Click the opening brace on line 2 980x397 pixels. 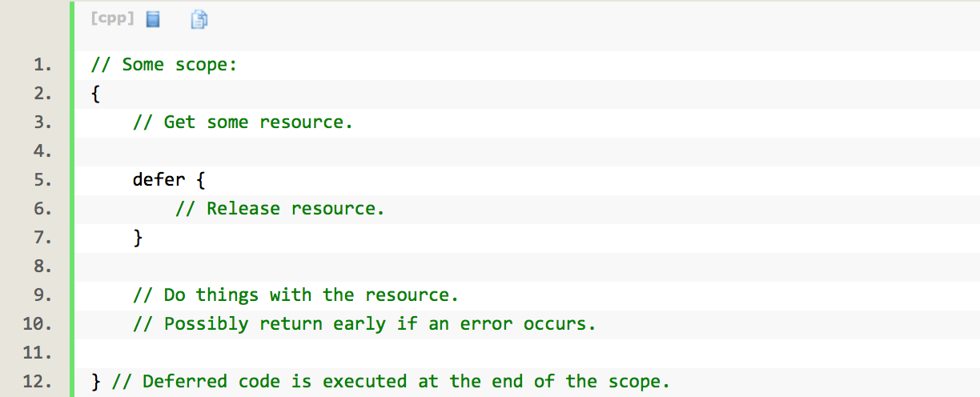pos(96,94)
